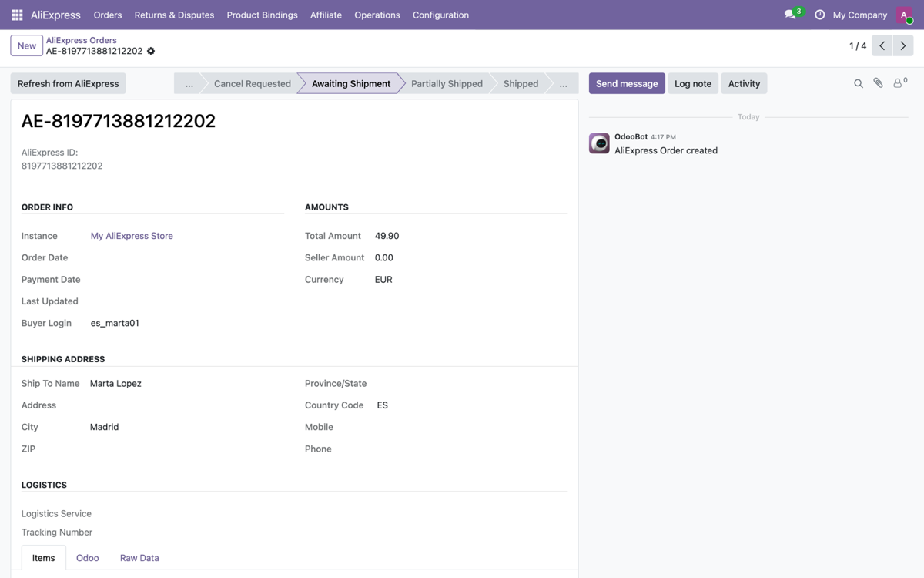
Task: Schedule an Activity button
Action: tap(744, 83)
